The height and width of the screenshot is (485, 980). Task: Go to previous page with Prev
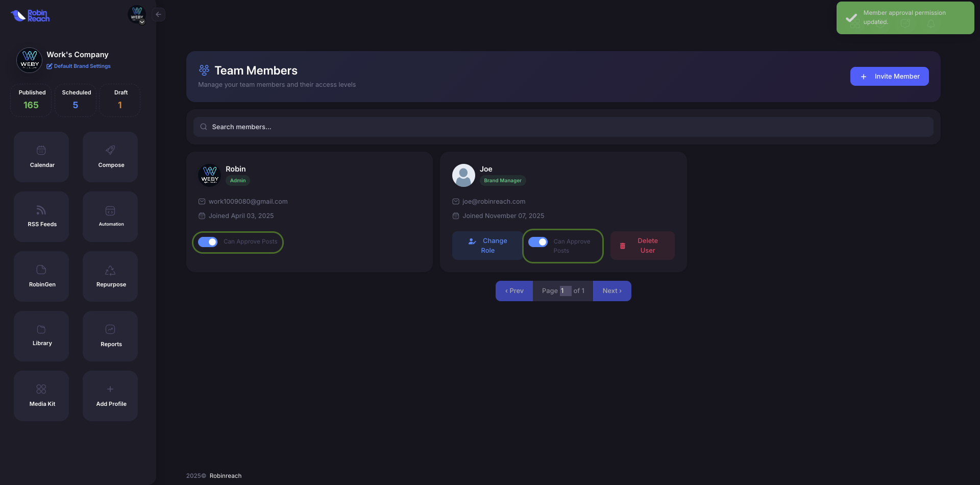point(514,291)
